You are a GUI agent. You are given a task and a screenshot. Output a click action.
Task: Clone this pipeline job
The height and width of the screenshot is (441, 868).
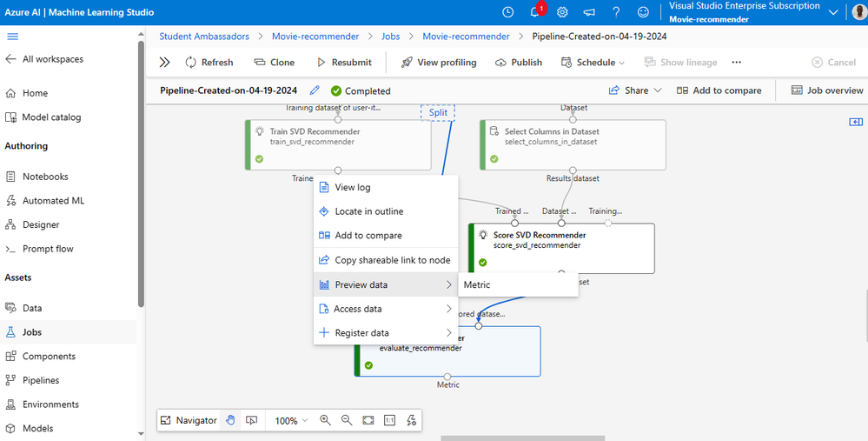(x=274, y=63)
